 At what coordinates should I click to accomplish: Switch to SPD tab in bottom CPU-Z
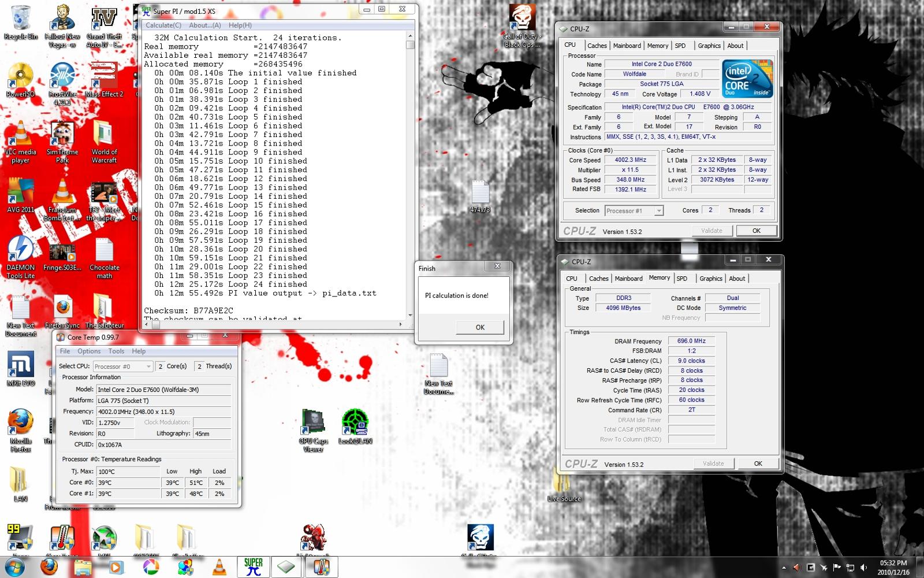[x=682, y=279]
